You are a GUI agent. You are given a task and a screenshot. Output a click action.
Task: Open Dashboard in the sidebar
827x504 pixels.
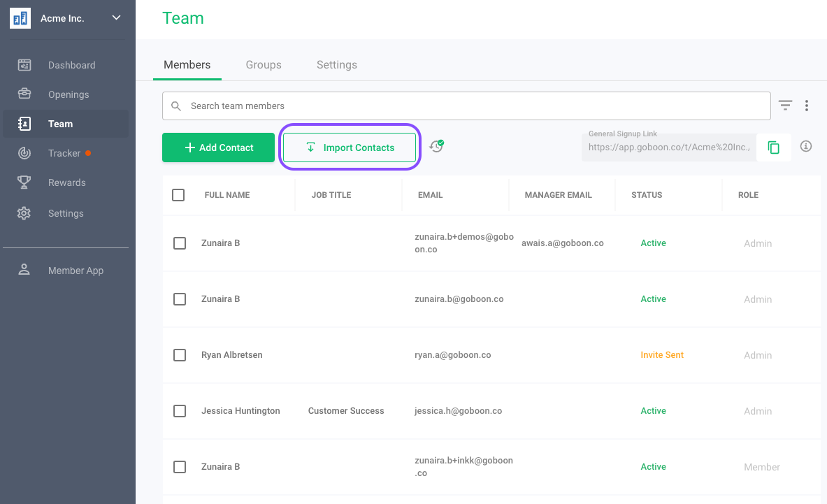pyautogui.click(x=71, y=65)
